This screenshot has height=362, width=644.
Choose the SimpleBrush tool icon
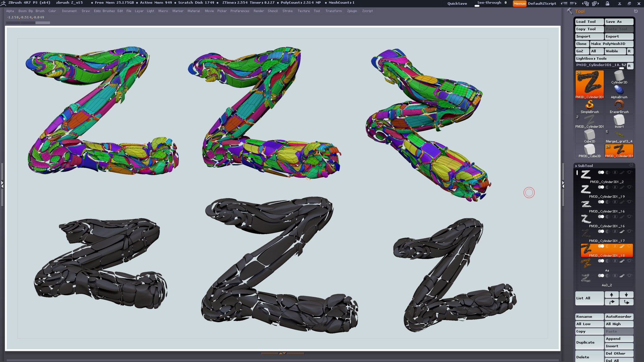(589, 106)
